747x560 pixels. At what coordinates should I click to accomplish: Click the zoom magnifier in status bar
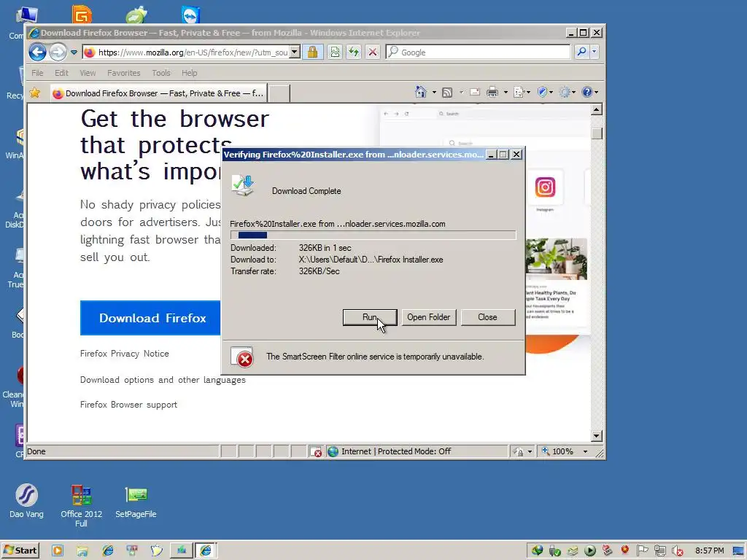click(546, 451)
